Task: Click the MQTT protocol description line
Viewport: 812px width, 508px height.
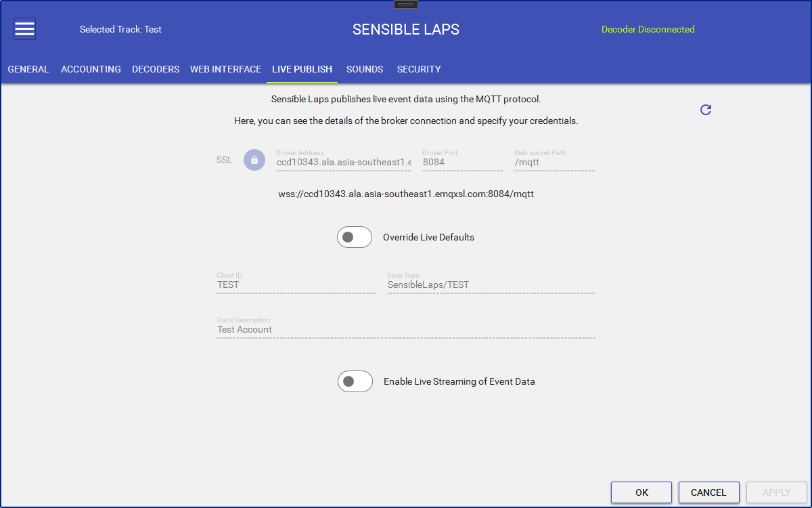Action: 406,99
